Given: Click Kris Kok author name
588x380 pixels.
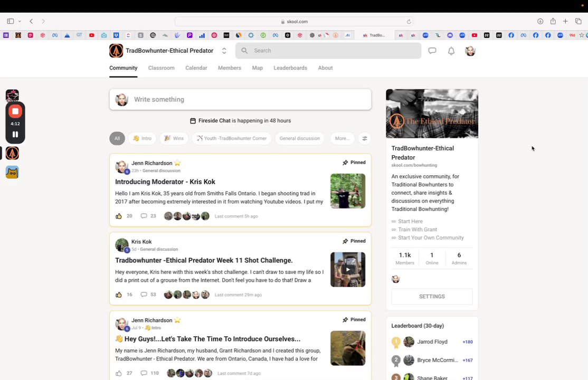Looking at the screenshot, I should tap(141, 242).
